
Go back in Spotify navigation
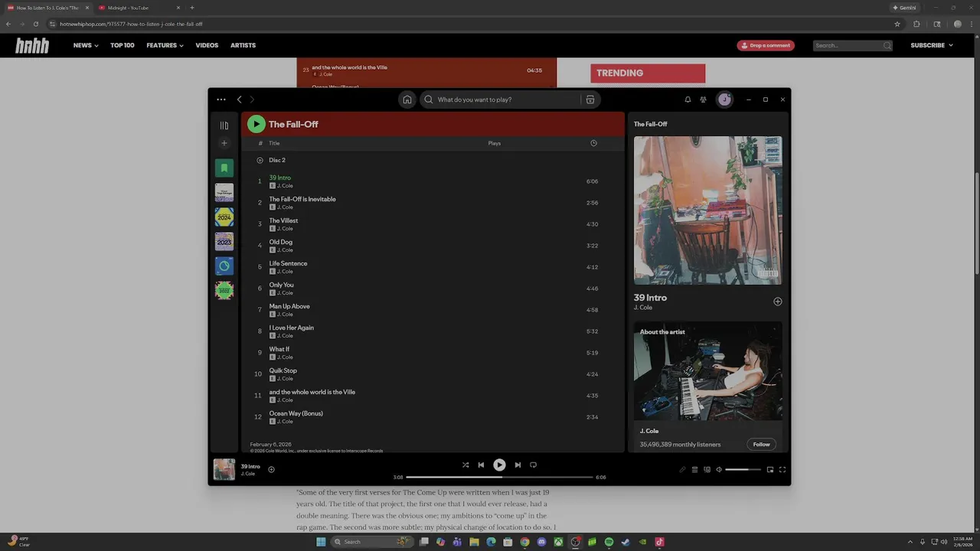point(240,99)
